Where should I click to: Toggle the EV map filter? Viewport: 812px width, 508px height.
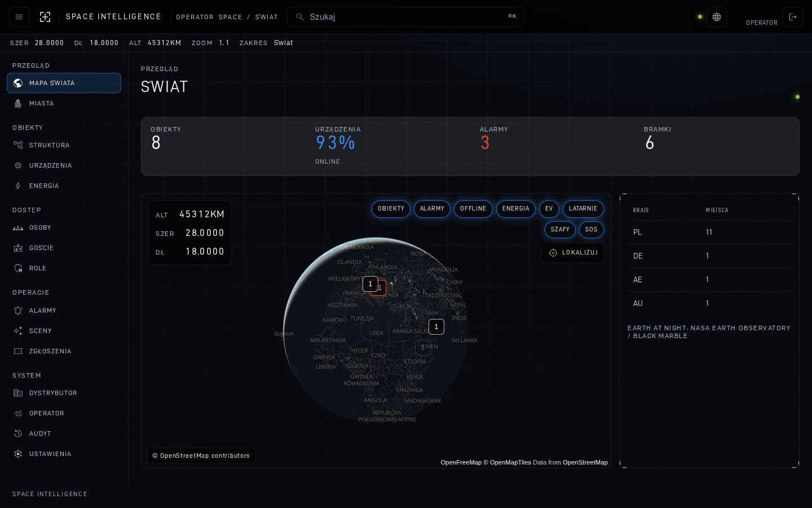[x=549, y=209]
